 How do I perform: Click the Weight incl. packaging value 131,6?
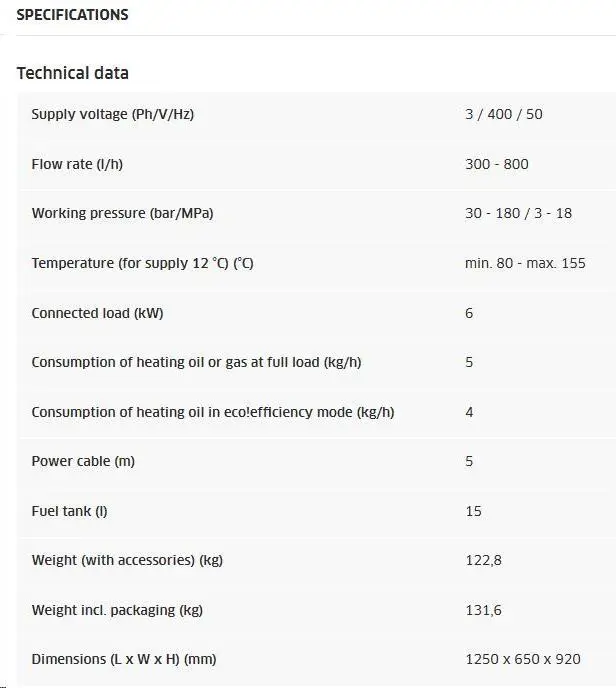point(483,611)
